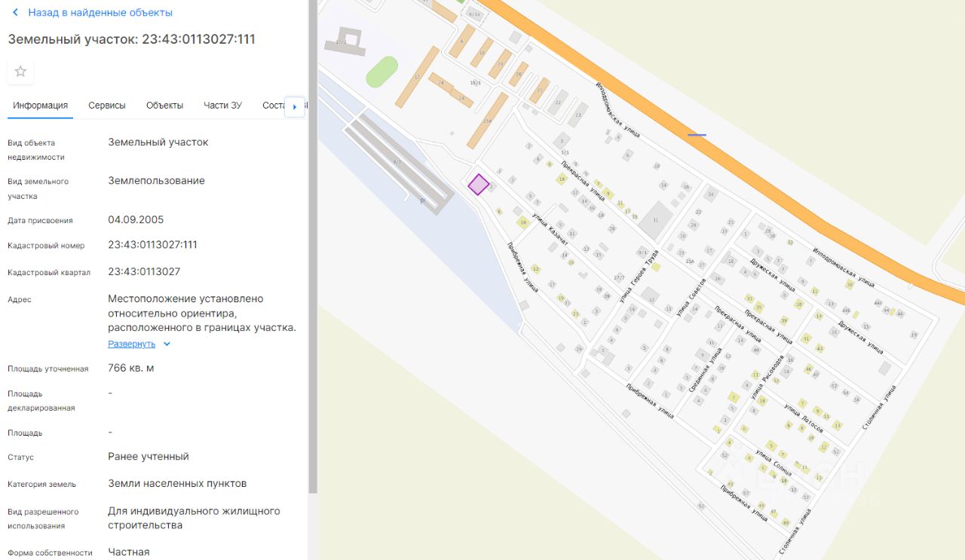Switch to the Объекты tab
Viewport: 965px width, 560px height.
(164, 106)
